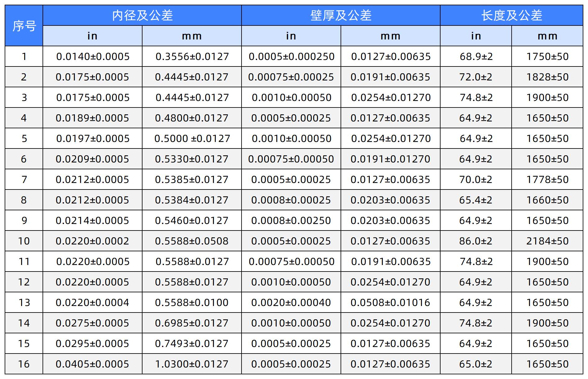
Task: Select cell 0.5588±0.0100
Action: [192, 302]
